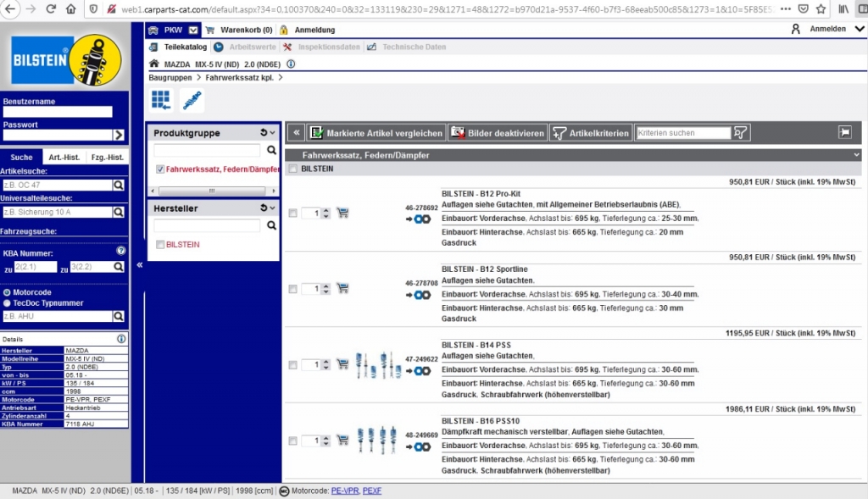Mark the B12 Pro-Kit article checkbox
This screenshot has width=868, height=499.
(x=292, y=213)
